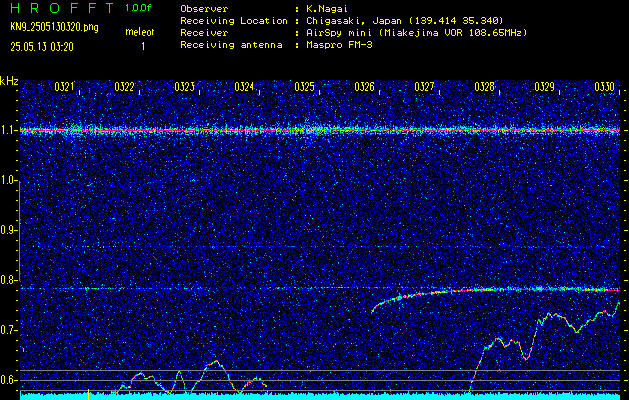Viewport: 629px width, 400px height.
Task: Click the 0322 time marker
Action: (x=124, y=87)
